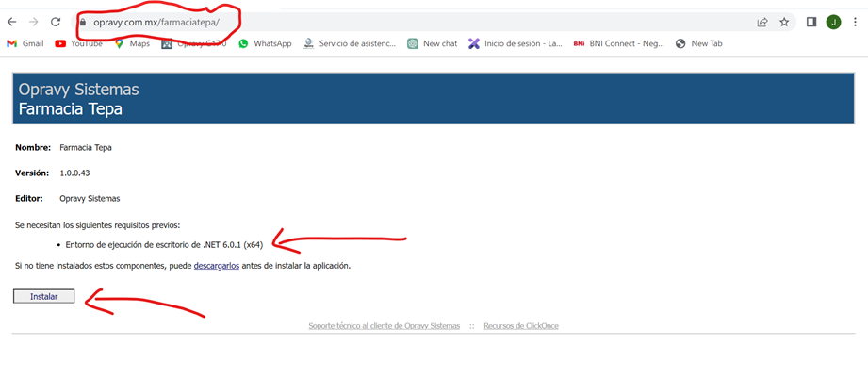Open the Inicio de sesión bookmark
This screenshot has height=379, width=868.
click(516, 43)
